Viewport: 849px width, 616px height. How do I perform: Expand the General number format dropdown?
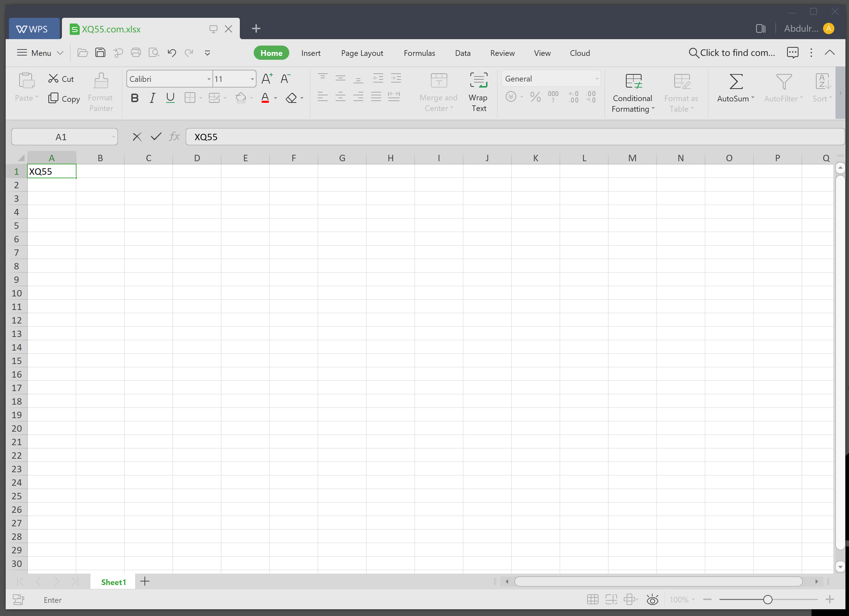pos(597,79)
